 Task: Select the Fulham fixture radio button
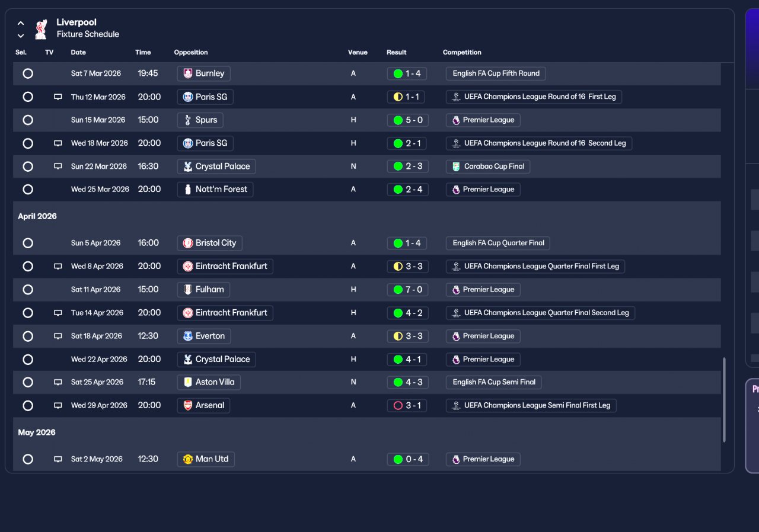tap(28, 290)
